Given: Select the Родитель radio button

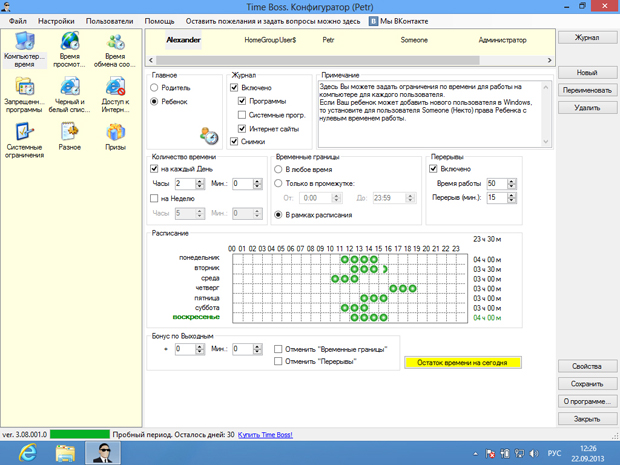Looking at the screenshot, I should click(154, 88).
